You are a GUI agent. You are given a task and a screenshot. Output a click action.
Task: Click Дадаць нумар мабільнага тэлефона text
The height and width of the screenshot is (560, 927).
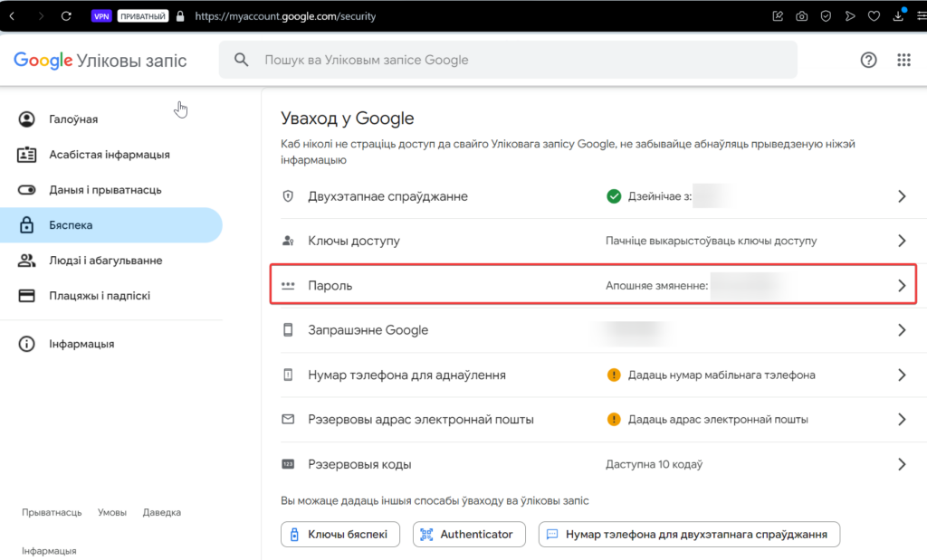pyautogui.click(x=722, y=375)
